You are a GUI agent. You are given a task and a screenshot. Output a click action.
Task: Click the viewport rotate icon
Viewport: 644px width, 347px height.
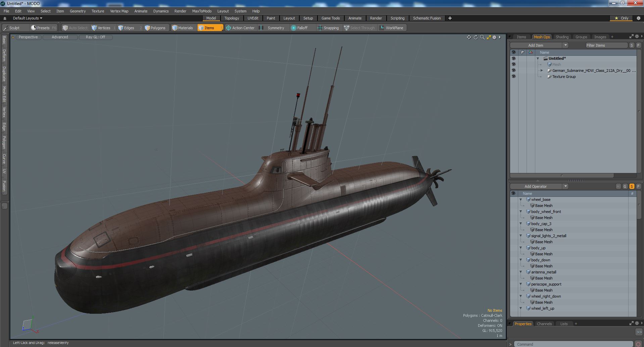pos(476,37)
